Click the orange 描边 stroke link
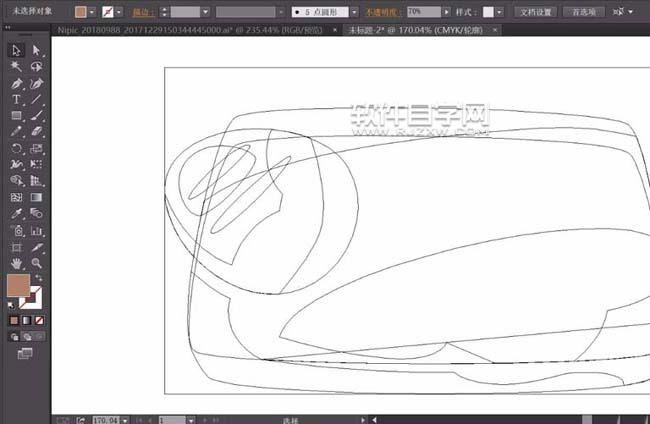Viewport: 650px width, 424px height. pos(143,12)
